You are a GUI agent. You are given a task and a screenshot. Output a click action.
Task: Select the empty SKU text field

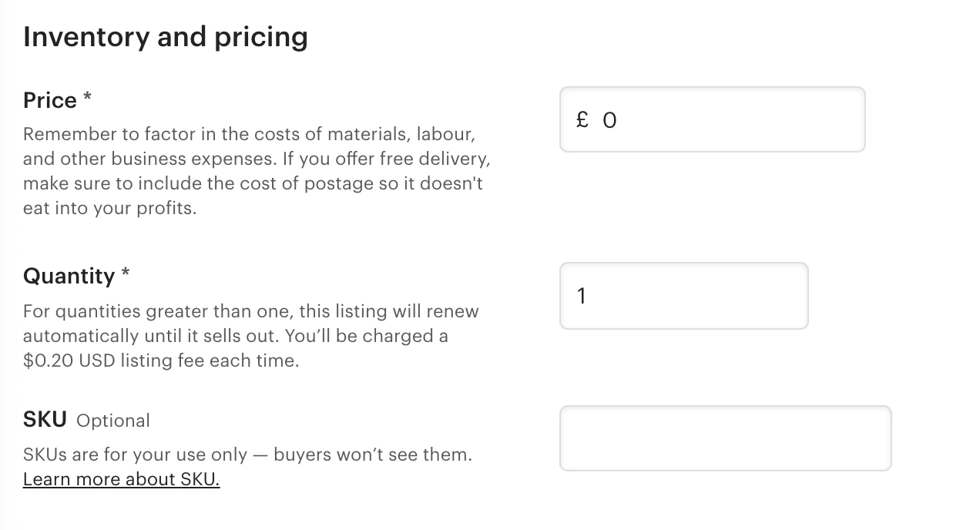(725, 438)
